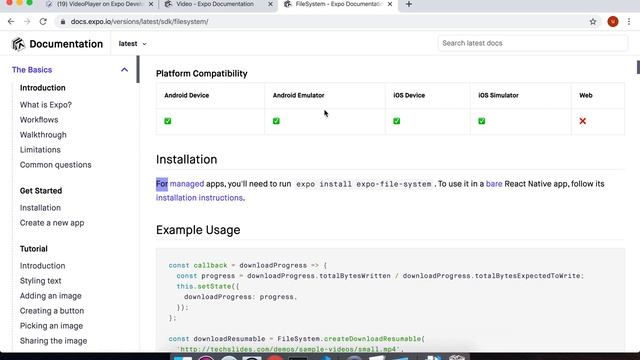Open the Documentation home title
Viewport: 640px width, 360px height.
(x=66, y=44)
